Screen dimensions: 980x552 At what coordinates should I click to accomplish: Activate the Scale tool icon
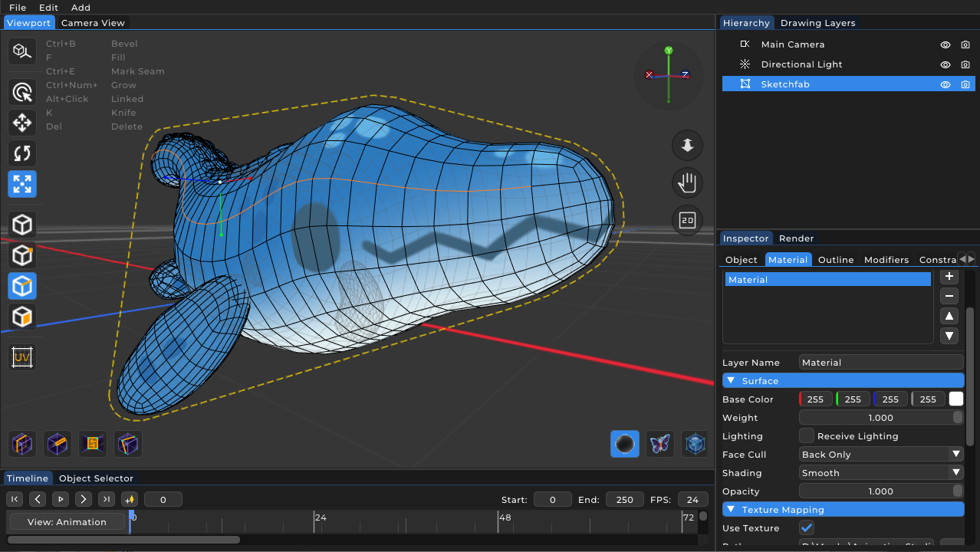click(22, 184)
